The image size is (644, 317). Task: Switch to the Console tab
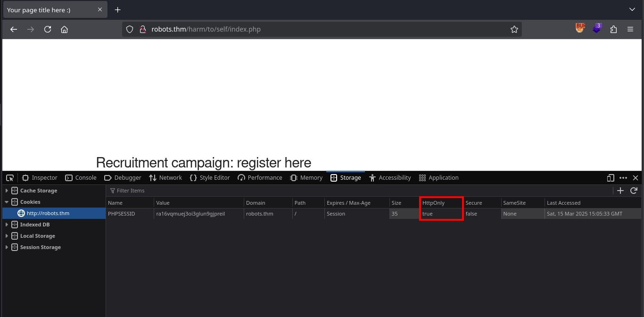point(81,178)
